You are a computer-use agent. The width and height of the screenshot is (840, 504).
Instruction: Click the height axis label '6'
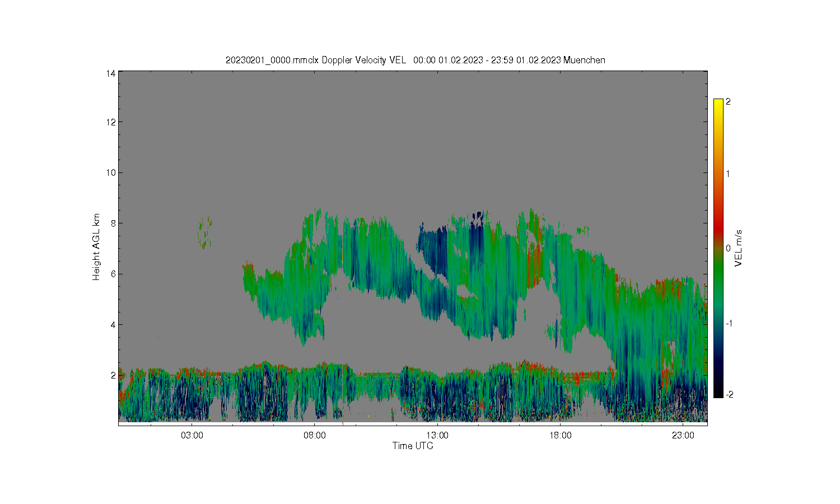(x=113, y=274)
